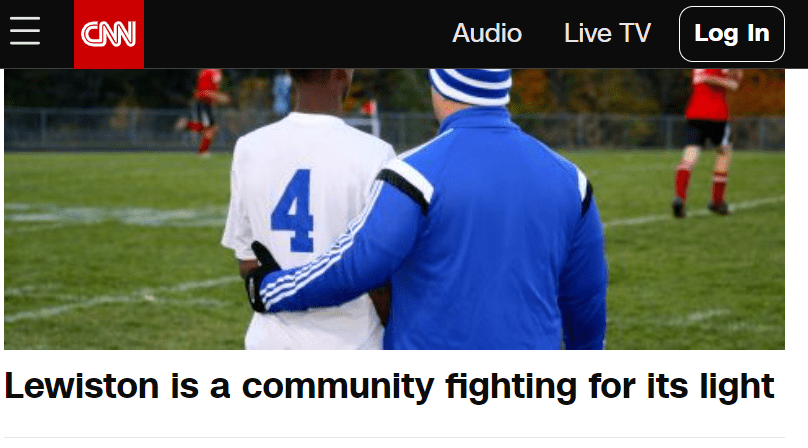Click the blue number 4 on the jersey
808x448 pixels.
pos(293,211)
